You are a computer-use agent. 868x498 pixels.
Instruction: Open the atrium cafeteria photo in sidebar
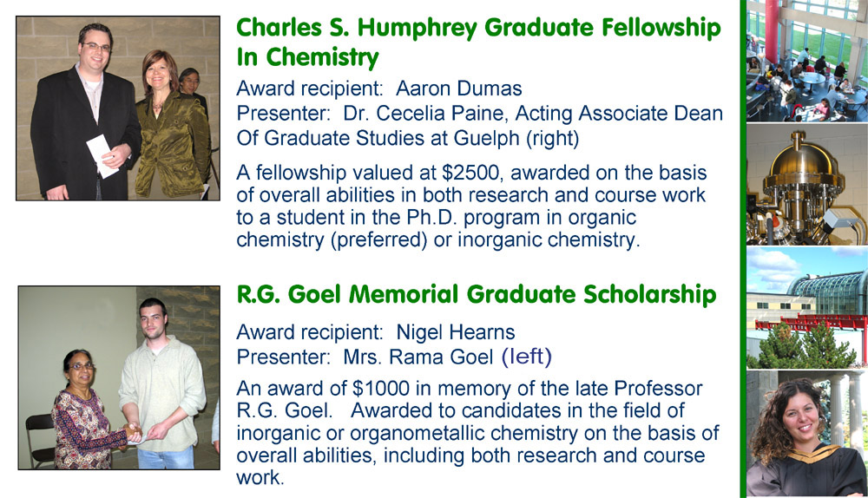806,61
